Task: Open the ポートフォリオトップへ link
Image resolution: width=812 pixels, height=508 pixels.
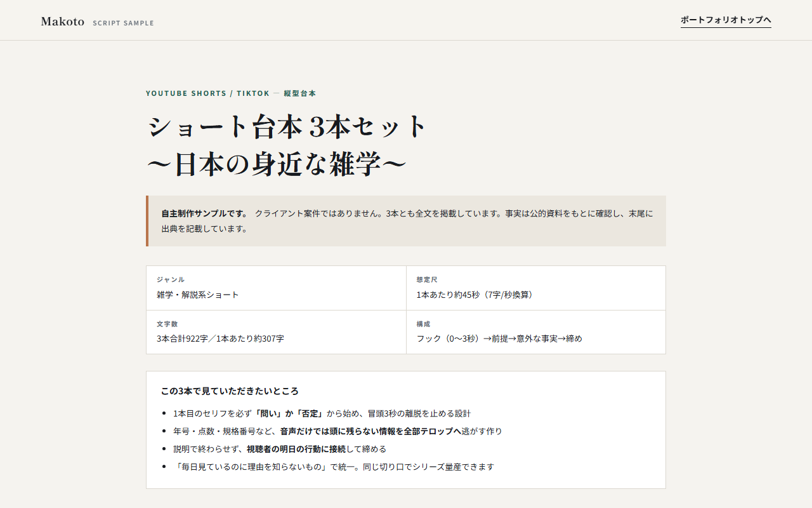Action: click(726, 20)
